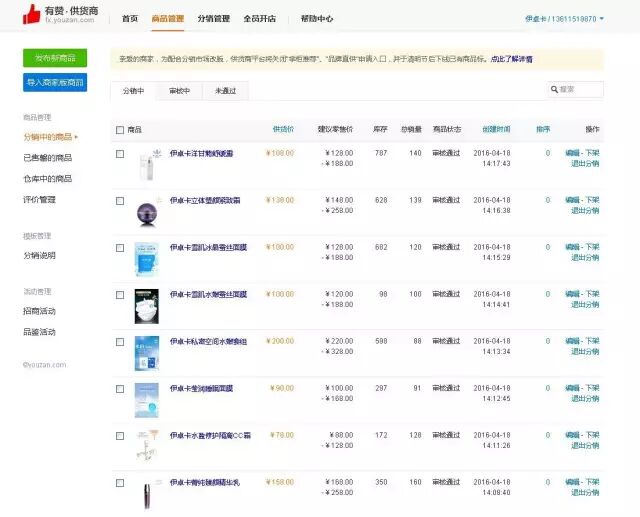Click 编辑 for the 14:13:34 row
Screen dimensions: 640x517
click(572, 341)
